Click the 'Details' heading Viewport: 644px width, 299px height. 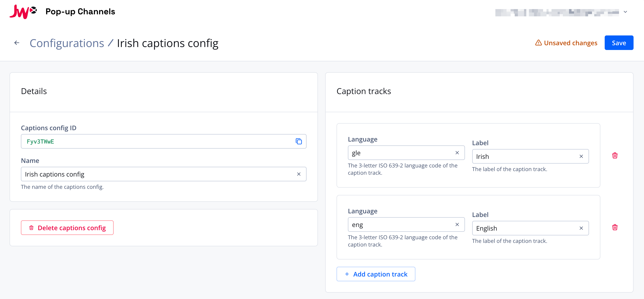point(34,91)
